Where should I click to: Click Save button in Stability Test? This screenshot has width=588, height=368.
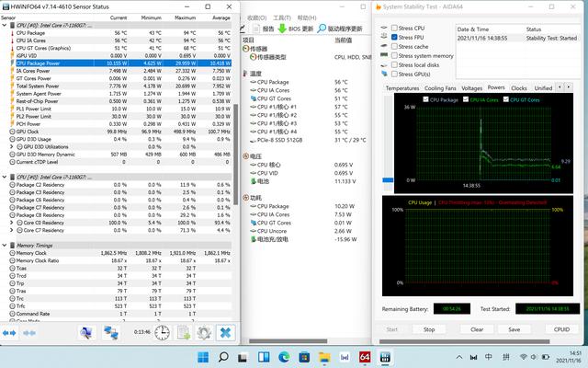point(514,329)
